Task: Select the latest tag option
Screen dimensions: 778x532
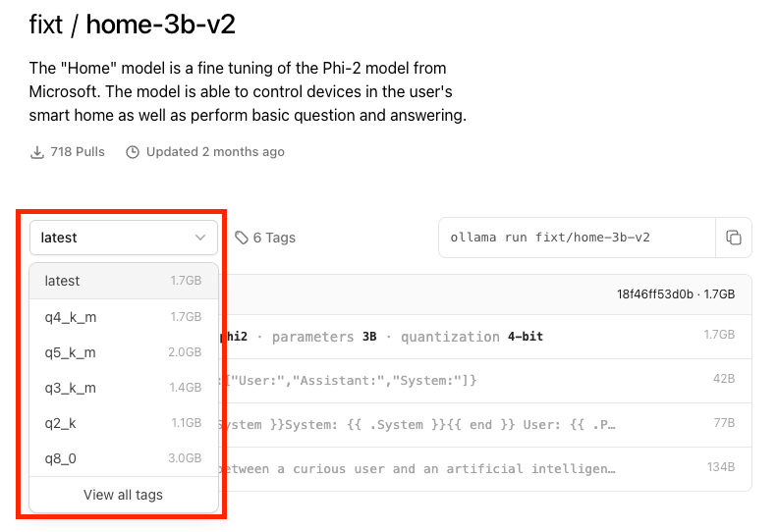Action: tap(123, 281)
